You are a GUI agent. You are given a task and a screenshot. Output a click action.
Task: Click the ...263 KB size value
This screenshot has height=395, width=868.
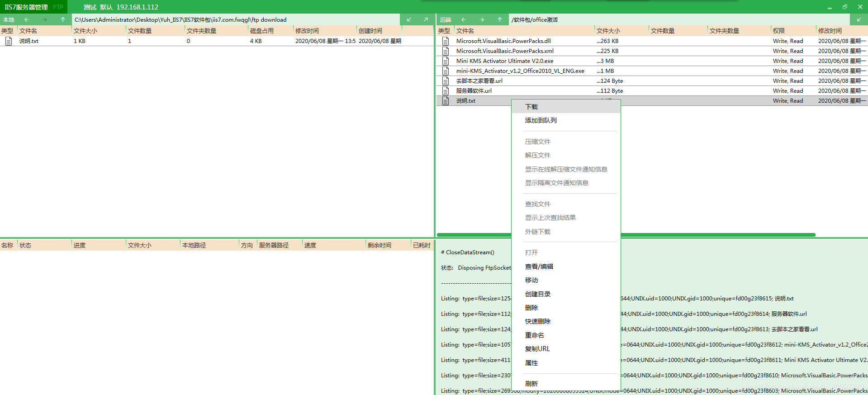pyautogui.click(x=607, y=41)
